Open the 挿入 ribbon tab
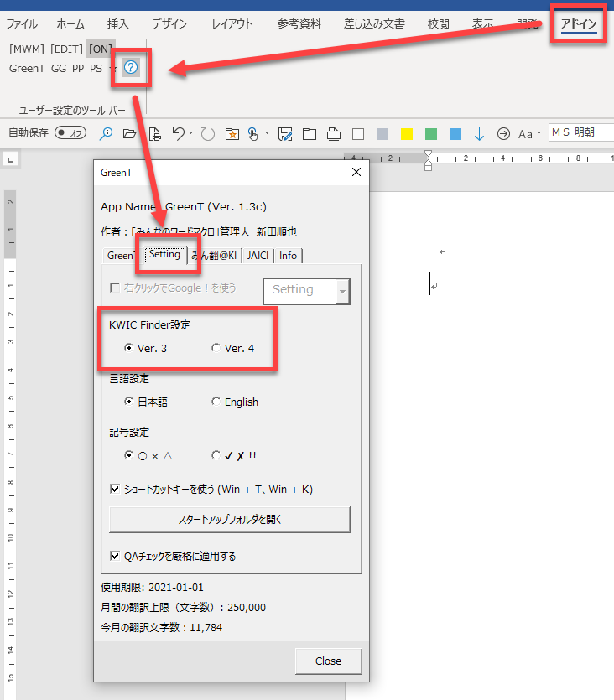Image resolution: width=614 pixels, height=700 pixels. click(x=118, y=23)
